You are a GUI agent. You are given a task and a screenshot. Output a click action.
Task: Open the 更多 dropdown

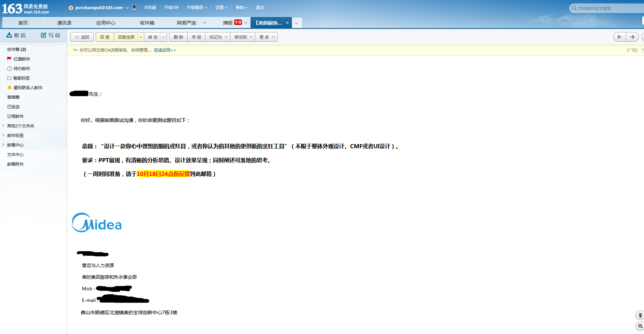[266, 37]
